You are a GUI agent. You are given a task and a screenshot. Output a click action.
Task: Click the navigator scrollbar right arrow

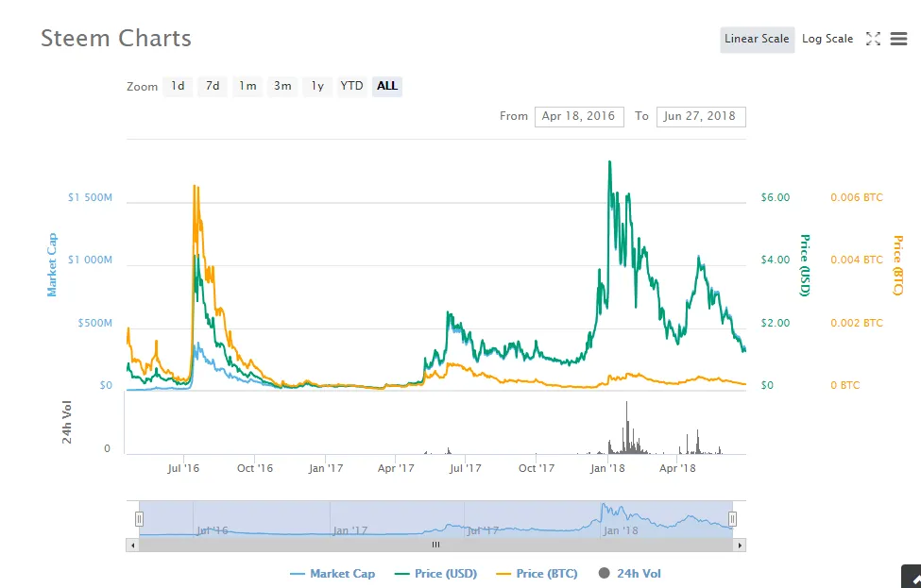[740, 546]
